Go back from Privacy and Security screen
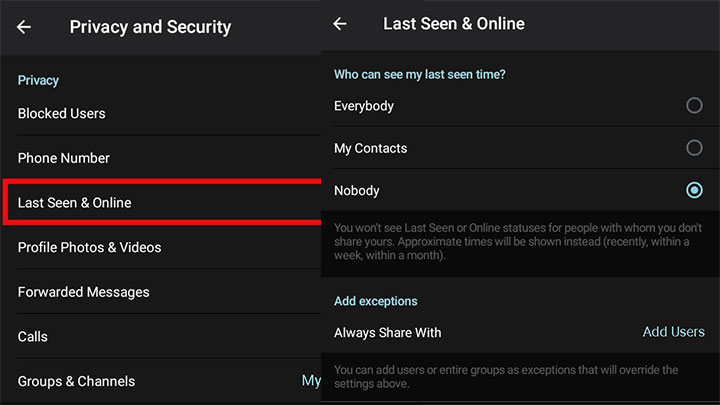This screenshot has height=405, width=720. click(24, 27)
